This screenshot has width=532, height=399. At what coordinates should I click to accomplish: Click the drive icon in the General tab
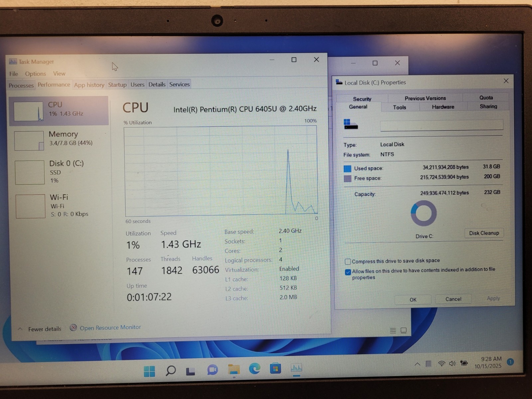(x=350, y=124)
